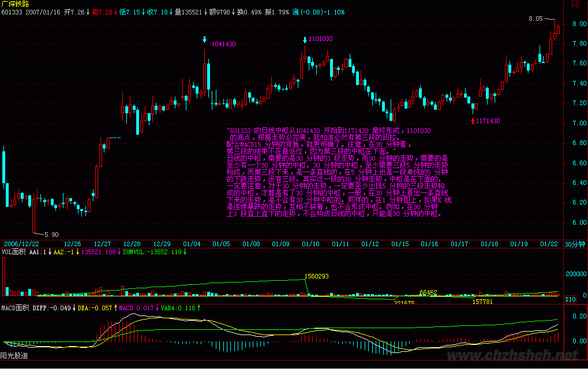Click the 8.05 high price label
This screenshot has height=379, width=588.
[x=535, y=19]
